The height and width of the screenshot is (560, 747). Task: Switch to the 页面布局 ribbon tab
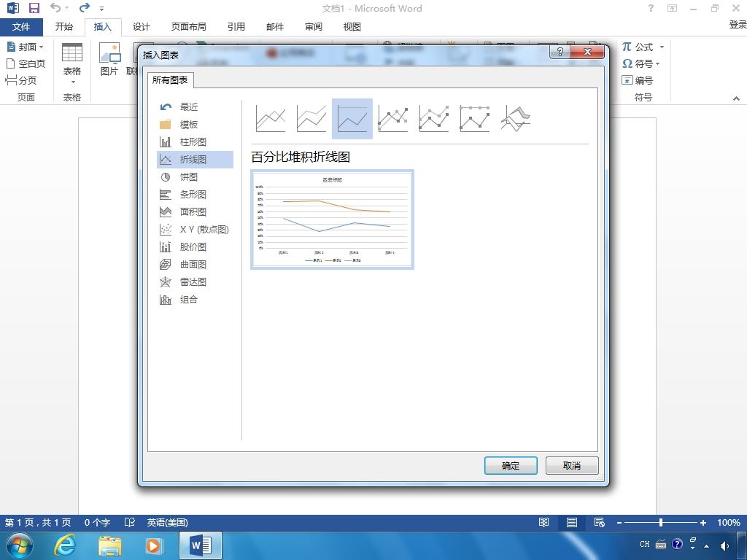point(189,27)
